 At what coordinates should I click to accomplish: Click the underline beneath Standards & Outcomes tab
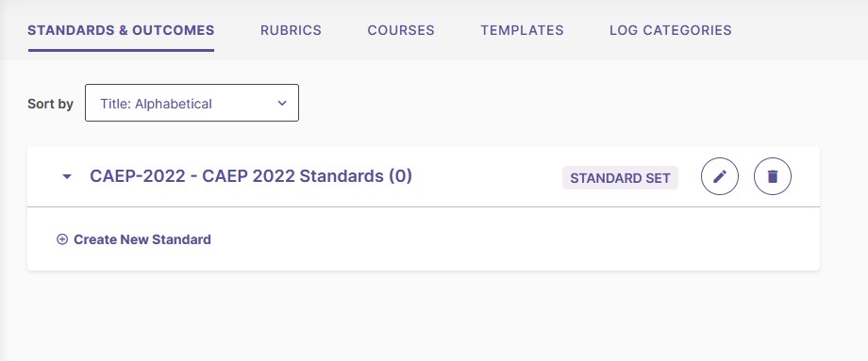pos(121,50)
